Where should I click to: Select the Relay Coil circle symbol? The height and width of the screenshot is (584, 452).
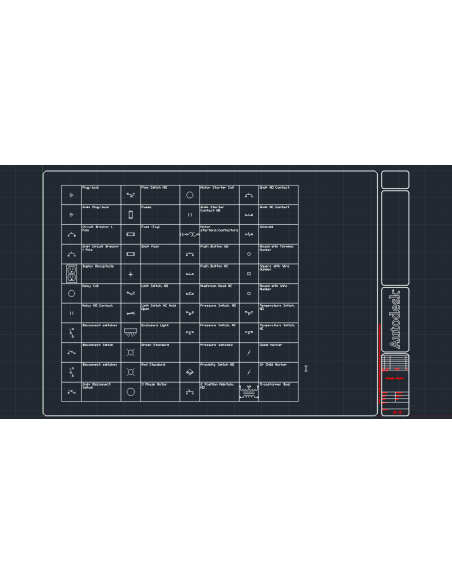click(x=71, y=293)
